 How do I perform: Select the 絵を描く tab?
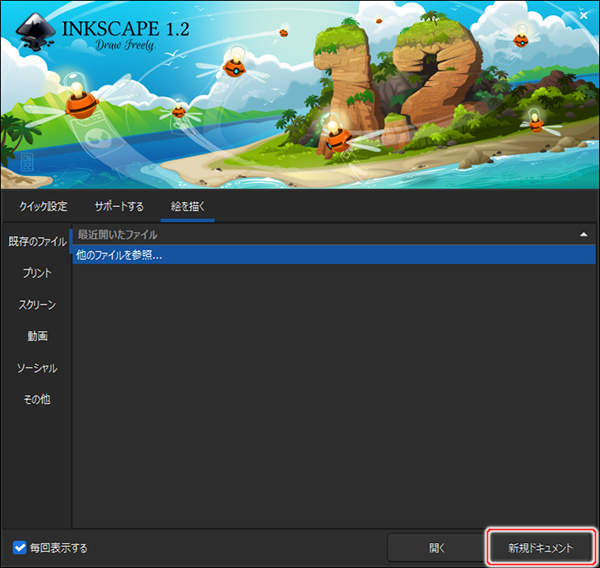[x=188, y=207]
